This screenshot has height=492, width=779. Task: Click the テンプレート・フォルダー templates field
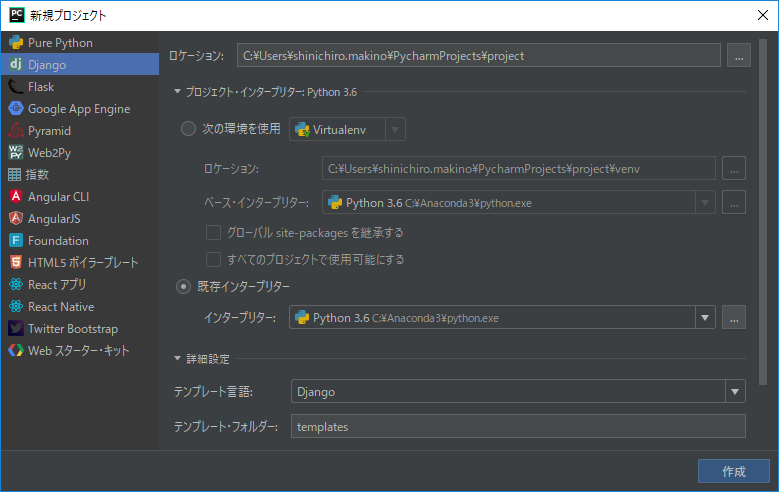[x=518, y=426]
